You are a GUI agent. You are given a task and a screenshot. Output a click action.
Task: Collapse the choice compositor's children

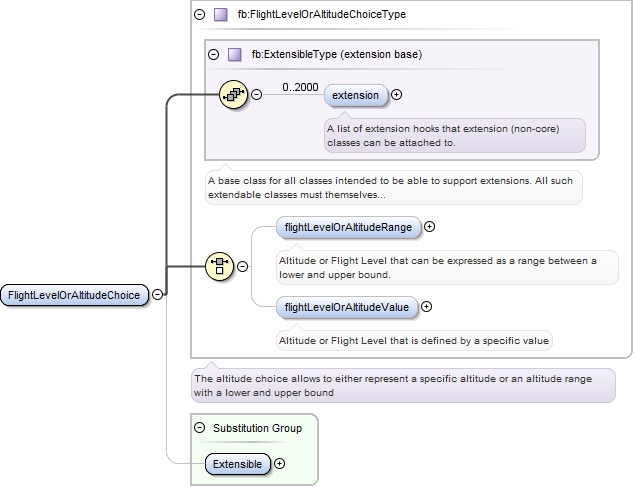pyautogui.click(x=242, y=266)
